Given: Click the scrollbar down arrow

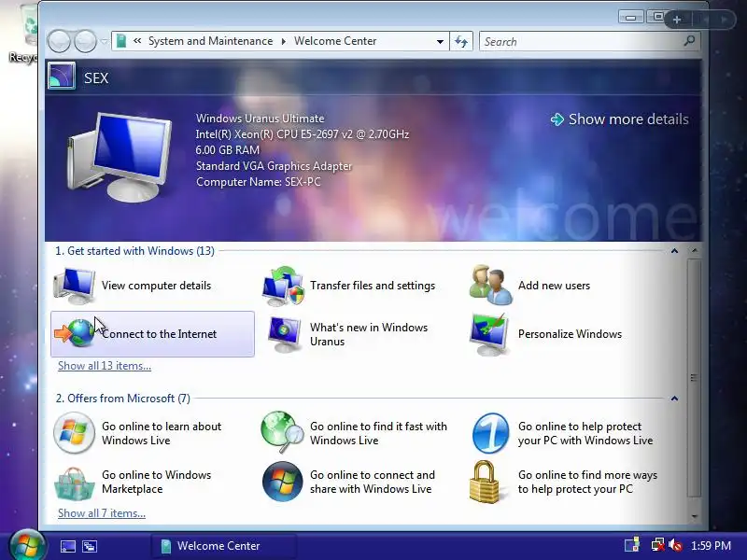Looking at the screenshot, I should [694, 516].
